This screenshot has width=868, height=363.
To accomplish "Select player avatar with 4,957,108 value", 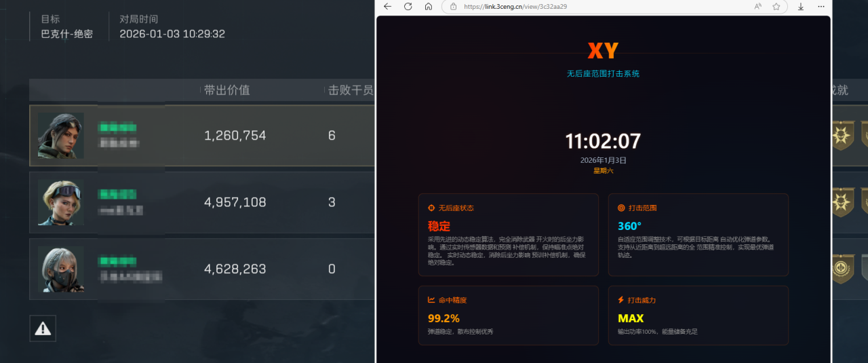I will (61, 202).
